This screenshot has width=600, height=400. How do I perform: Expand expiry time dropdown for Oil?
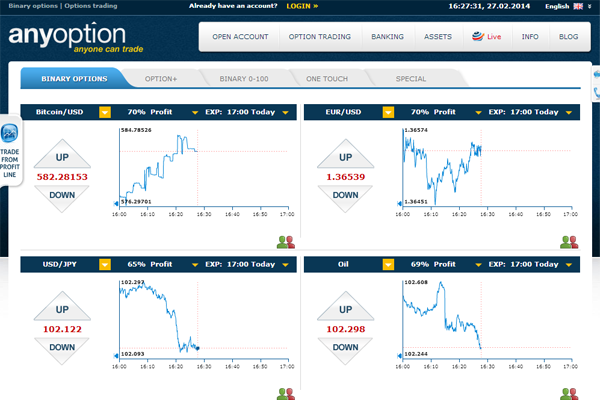(x=569, y=265)
